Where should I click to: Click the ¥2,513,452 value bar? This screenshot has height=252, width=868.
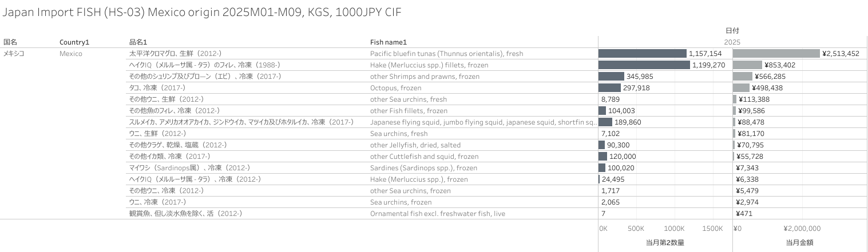[776, 54]
